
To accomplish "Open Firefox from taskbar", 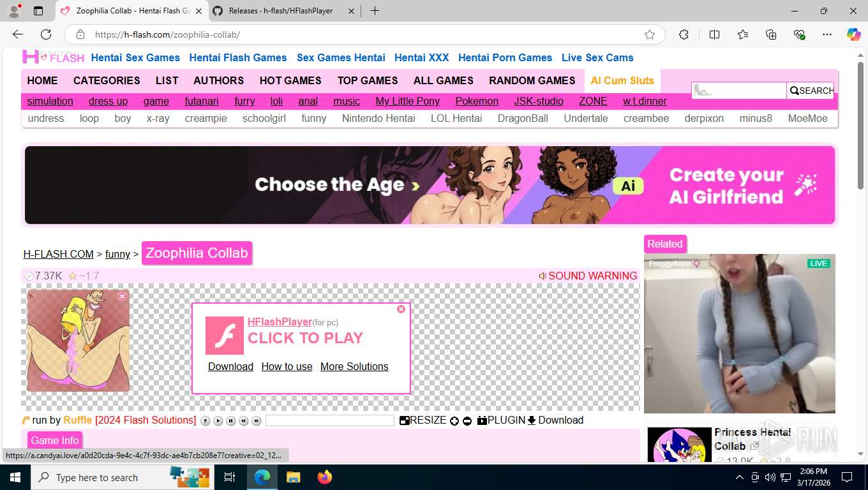I will point(325,477).
